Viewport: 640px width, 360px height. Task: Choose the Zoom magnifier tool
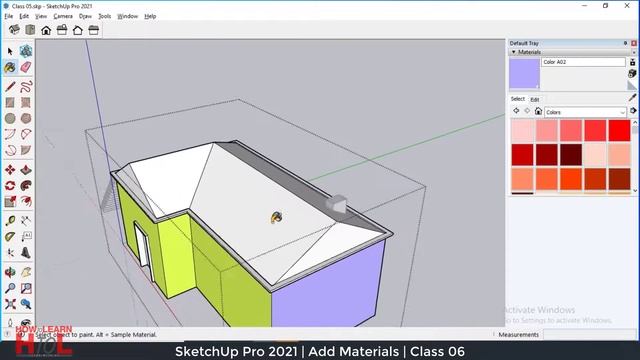(10, 288)
